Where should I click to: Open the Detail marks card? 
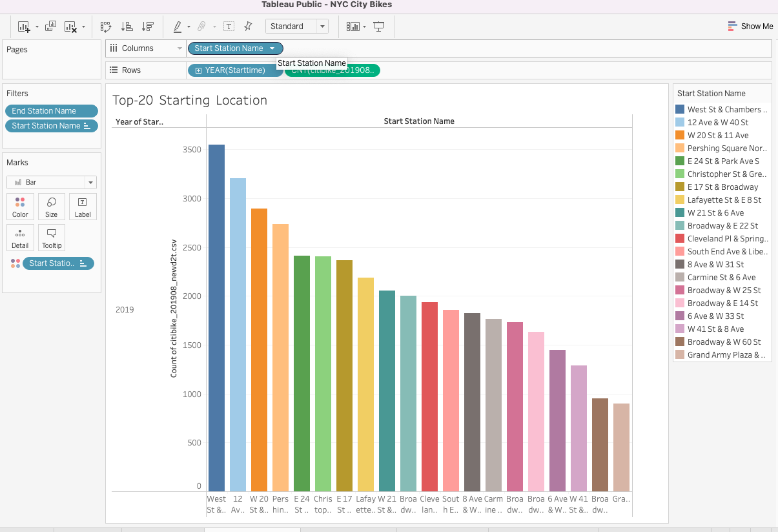click(x=20, y=238)
